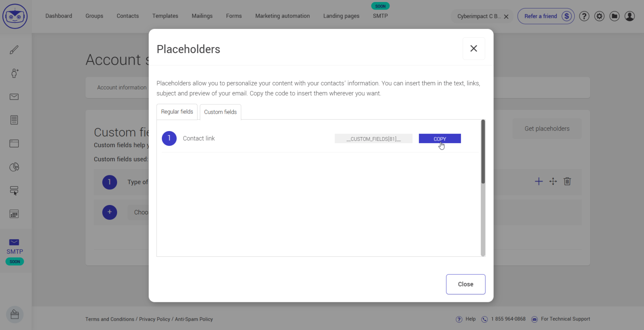Open the Dashboard menu
Image resolution: width=644 pixels, height=330 pixels.
coord(59,16)
